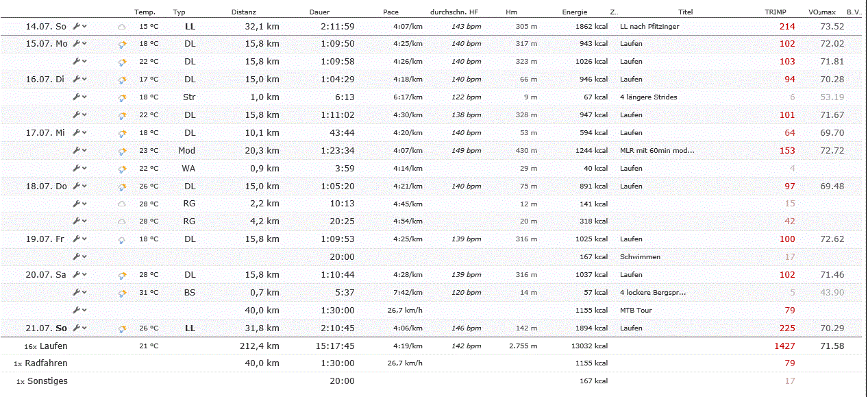This screenshot has height=397, width=868.
Task: Open the 4 längere Strides activity
Action: click(648, 97)
